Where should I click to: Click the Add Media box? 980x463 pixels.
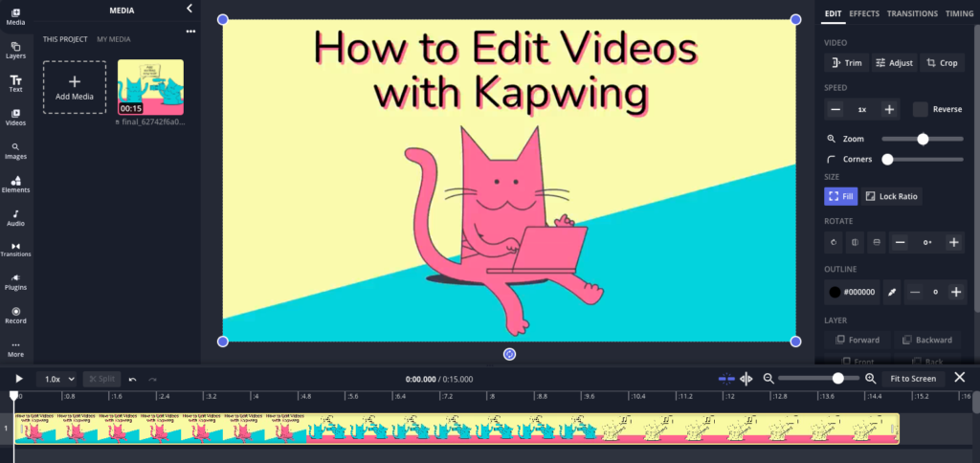75,87
